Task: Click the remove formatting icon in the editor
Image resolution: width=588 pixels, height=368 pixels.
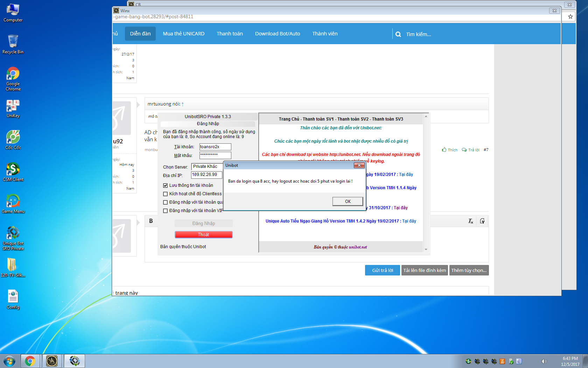Action: pyautogui.click(x=471, y=221)
